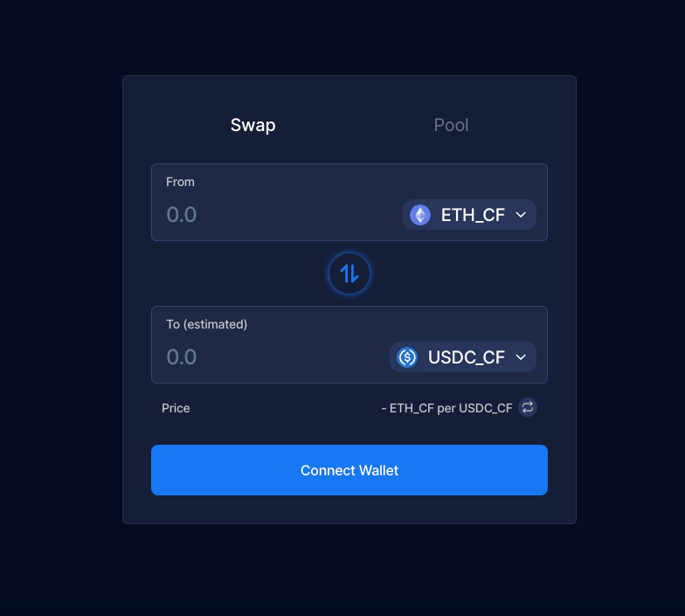Click the From amount input field
Viewport: 685px width, 616px height.
coord(262,215)
